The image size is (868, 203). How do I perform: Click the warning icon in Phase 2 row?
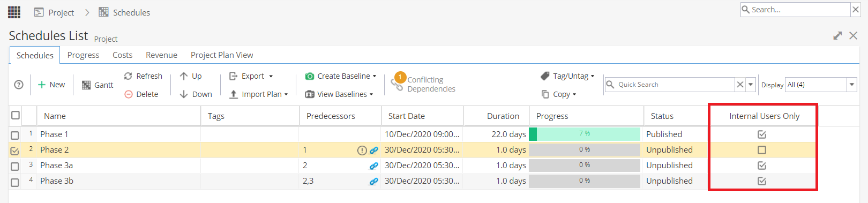362,151
